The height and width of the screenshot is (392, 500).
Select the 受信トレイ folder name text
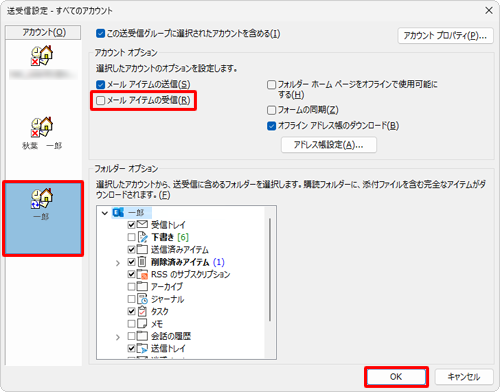(x=168, y=225)
